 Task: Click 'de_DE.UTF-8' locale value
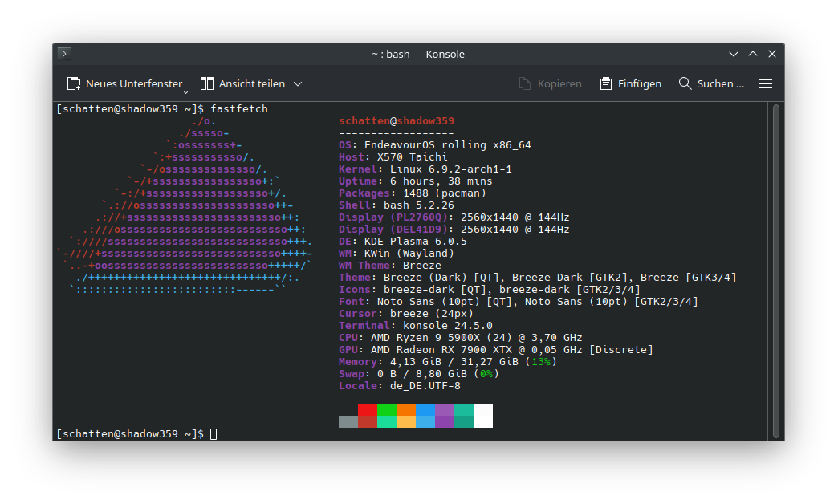tap(425, 386)
